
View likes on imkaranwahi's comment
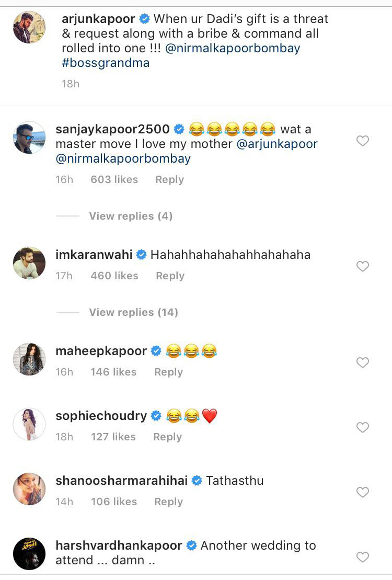[x=114, y=276]
